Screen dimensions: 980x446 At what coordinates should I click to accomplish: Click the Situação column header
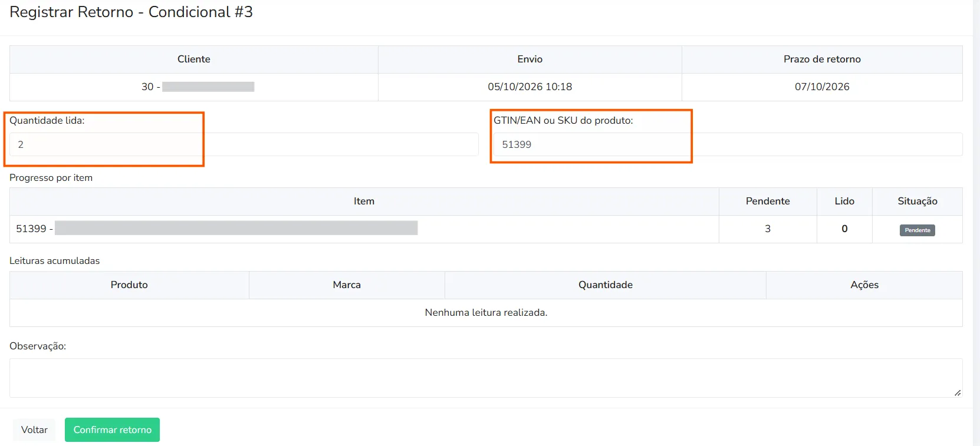point(917,201)
